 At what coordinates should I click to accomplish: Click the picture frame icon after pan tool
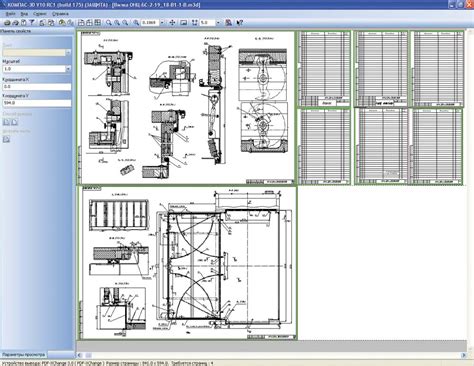(183, 23)
